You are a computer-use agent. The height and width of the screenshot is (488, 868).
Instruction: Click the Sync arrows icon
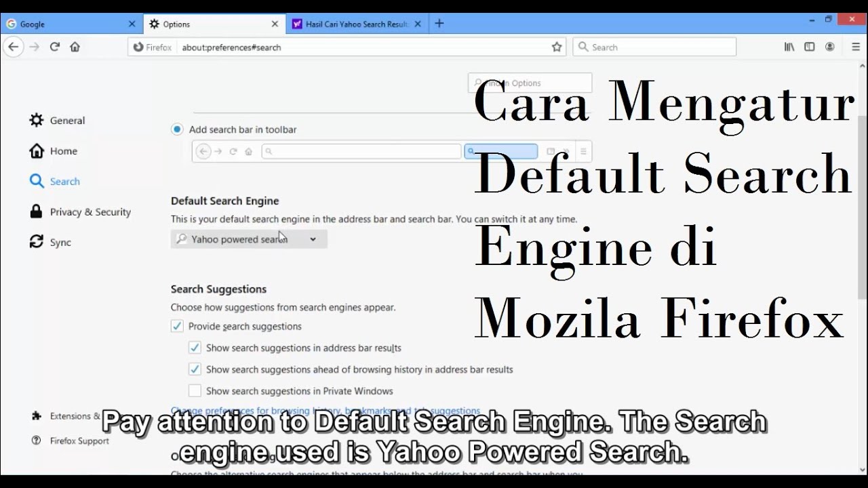click(x=36, y=242)
